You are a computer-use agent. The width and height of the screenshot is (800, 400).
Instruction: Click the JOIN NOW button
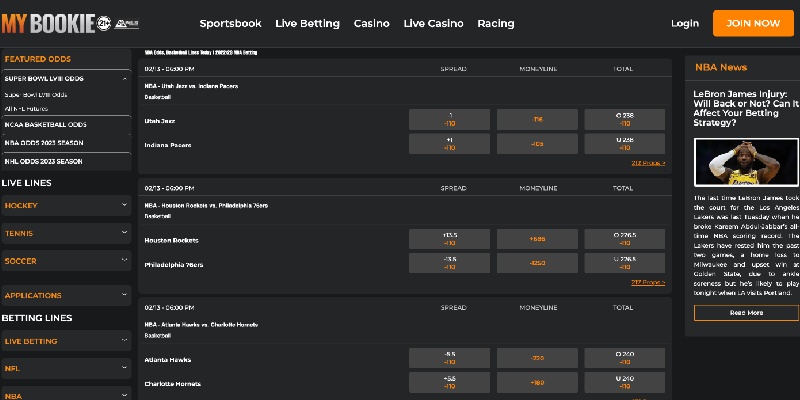click(753, 23)
